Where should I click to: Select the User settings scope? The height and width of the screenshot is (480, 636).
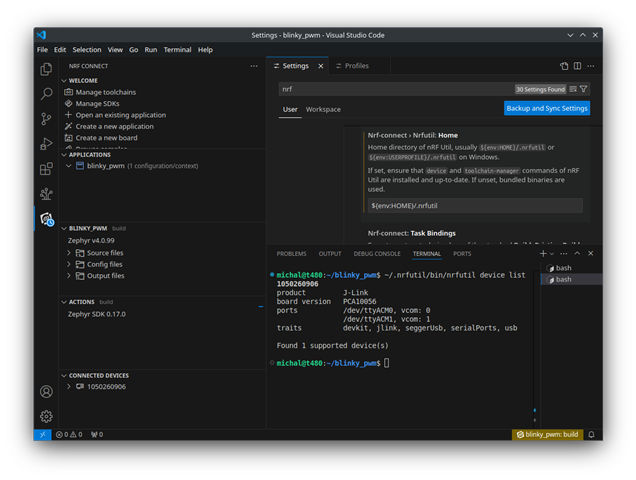pyautogui.click(x=290, y=110)
